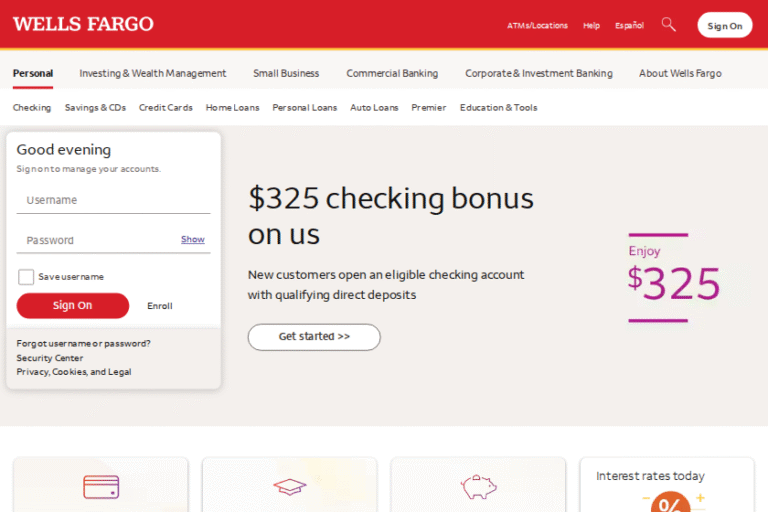Switch to the Small Business tab
768x512 pixels.
286,73
